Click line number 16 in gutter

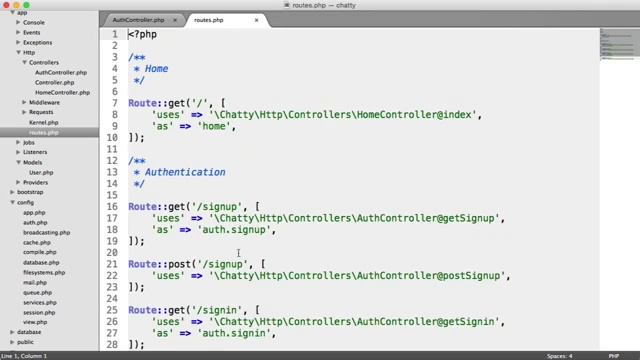click(112, 207)
